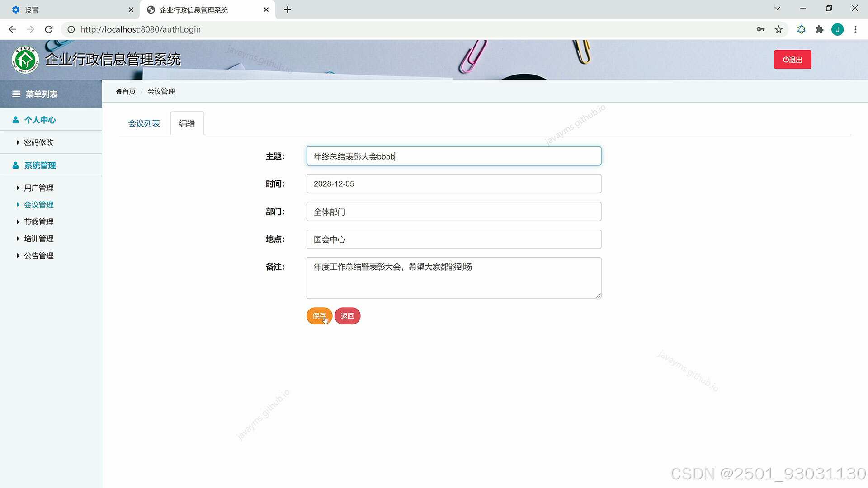Close the 企业行政信息管理系统 tab
This screenshot has width=868, height=488.
266,9
